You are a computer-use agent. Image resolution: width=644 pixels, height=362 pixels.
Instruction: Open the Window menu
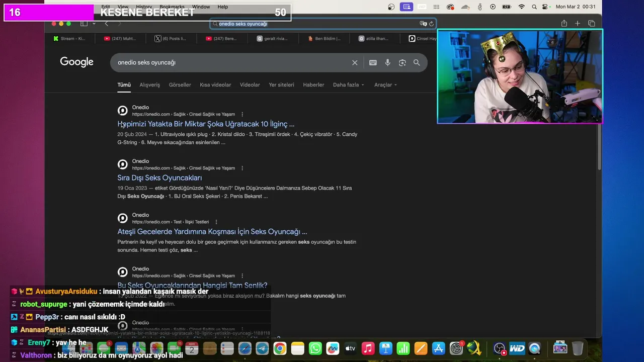click(201, 7)
